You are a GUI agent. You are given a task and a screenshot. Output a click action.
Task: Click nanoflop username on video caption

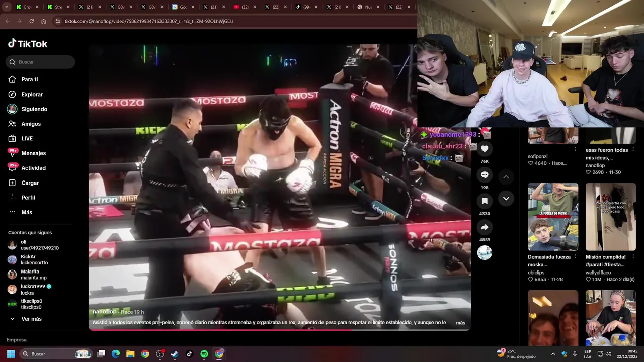pos(104,312)
